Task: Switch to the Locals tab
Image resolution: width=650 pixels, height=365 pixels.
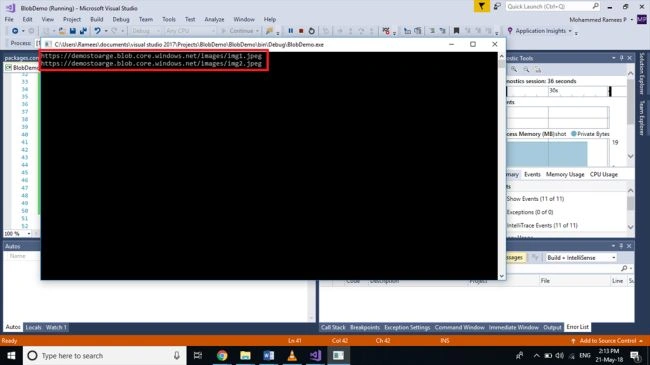Action: [x=33, y=327]
